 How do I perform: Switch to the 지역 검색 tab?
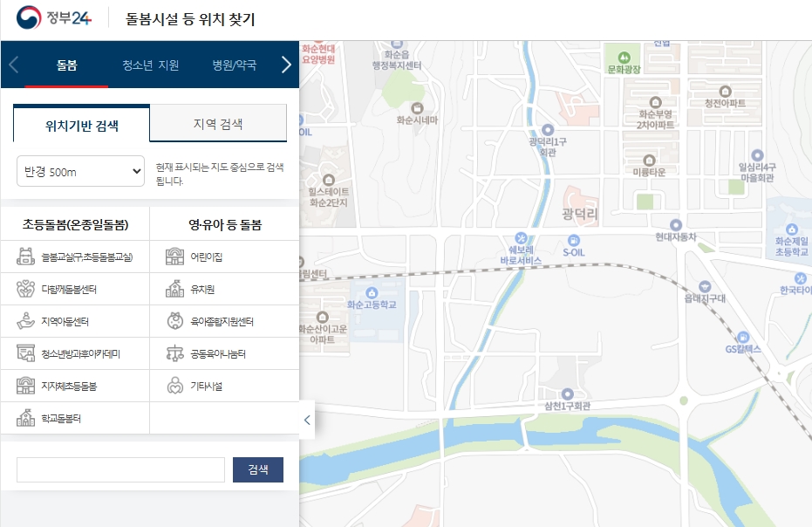pyautogui.click(x=218, y=123)
